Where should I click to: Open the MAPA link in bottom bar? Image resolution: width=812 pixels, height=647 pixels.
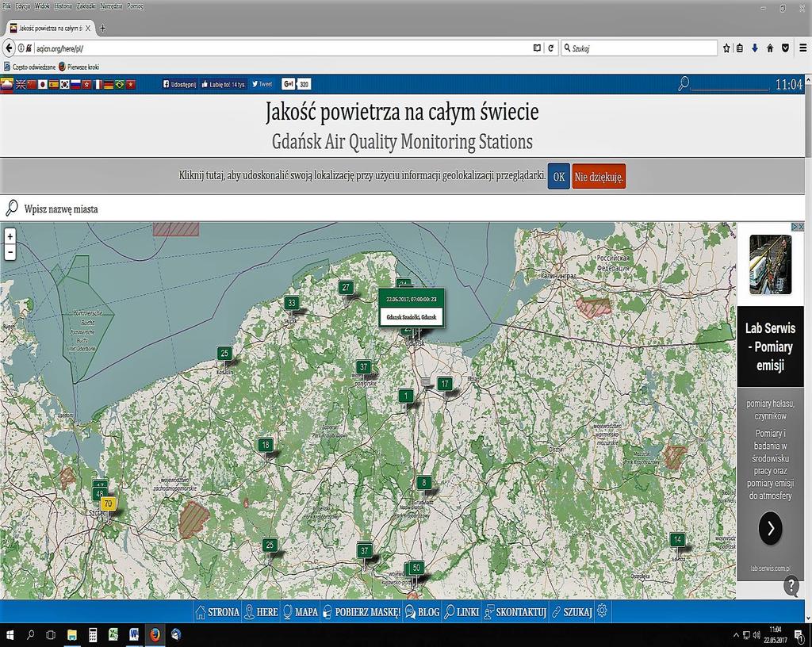click(301, 612)
